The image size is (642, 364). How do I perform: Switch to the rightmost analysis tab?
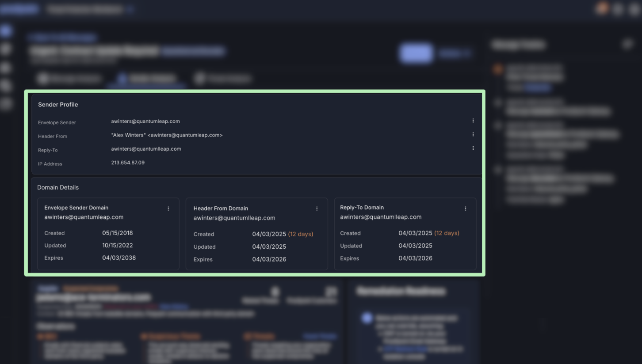point(223,78)
